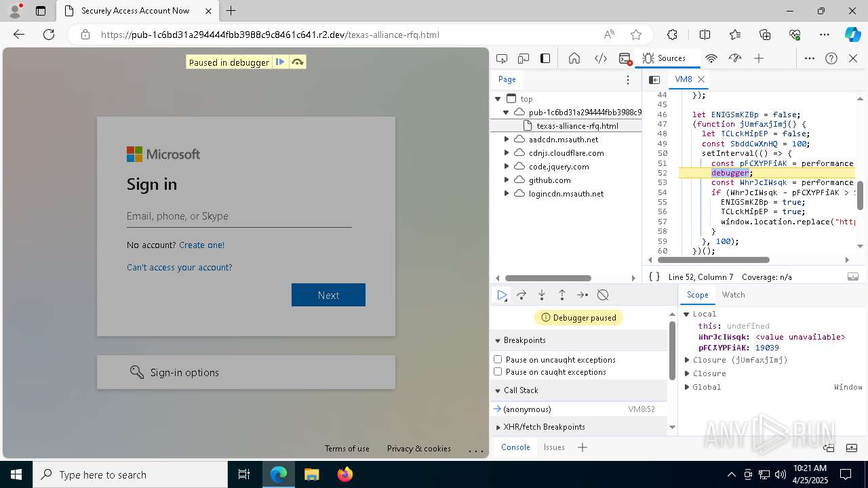Add this page to favorites
This screenshot has height=488, width=868.
(636, 35)
